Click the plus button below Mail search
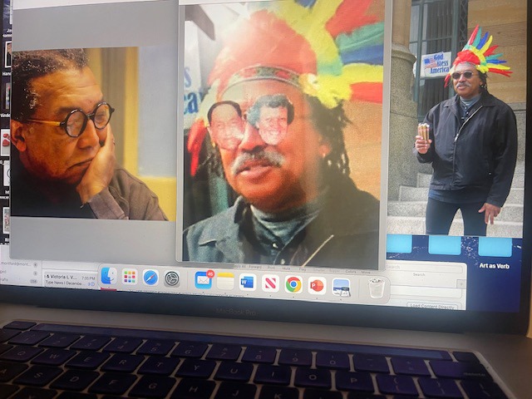Image resolution: width=532 pixels, height=399 pixels. [x=461, y=284]
